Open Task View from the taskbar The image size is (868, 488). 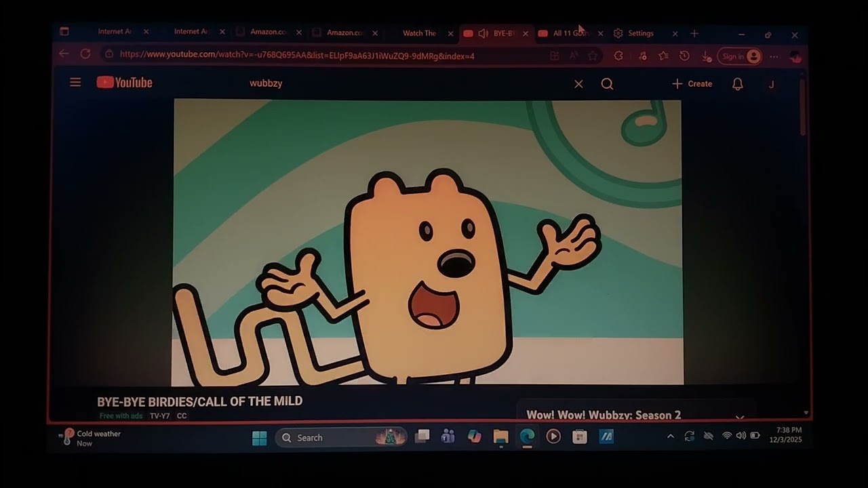tap(422, 437)
